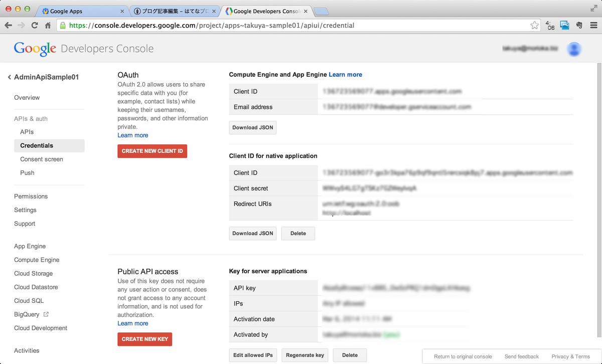Screen dimensions: 602x364
Task: Open the new tab button
Action: [322, 11]
